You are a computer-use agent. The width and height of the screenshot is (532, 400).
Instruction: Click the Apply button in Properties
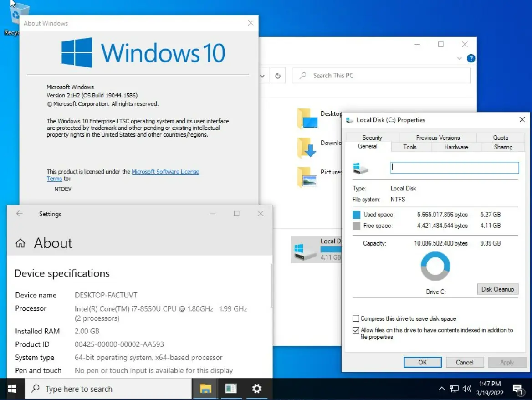pyautogui.click(x=507, y=362)
